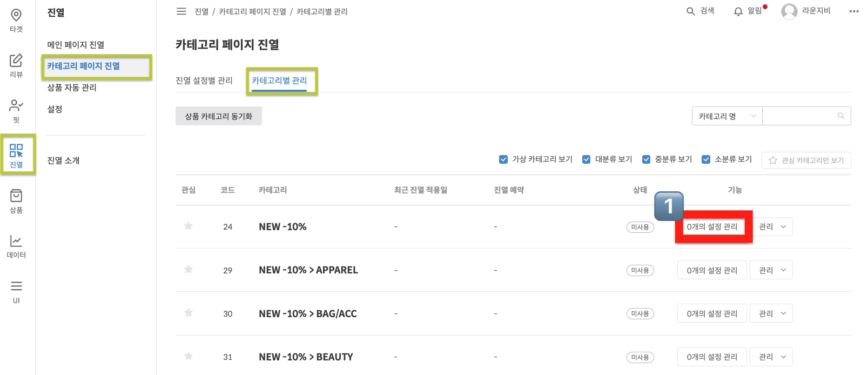Click the UI menu icon in sidebar
This screenshot has height=375, width=868.
(x=16, y=291)
